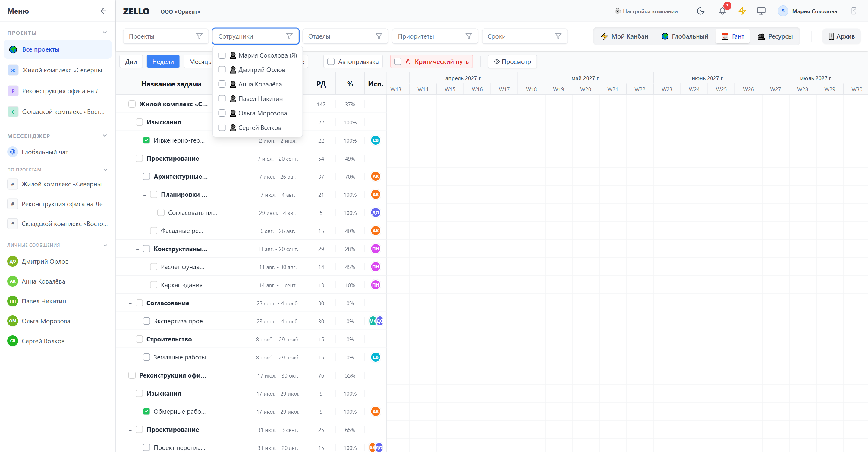
Task: Open the Архив button
Action: pyautogui.click(x=841, y=36)
